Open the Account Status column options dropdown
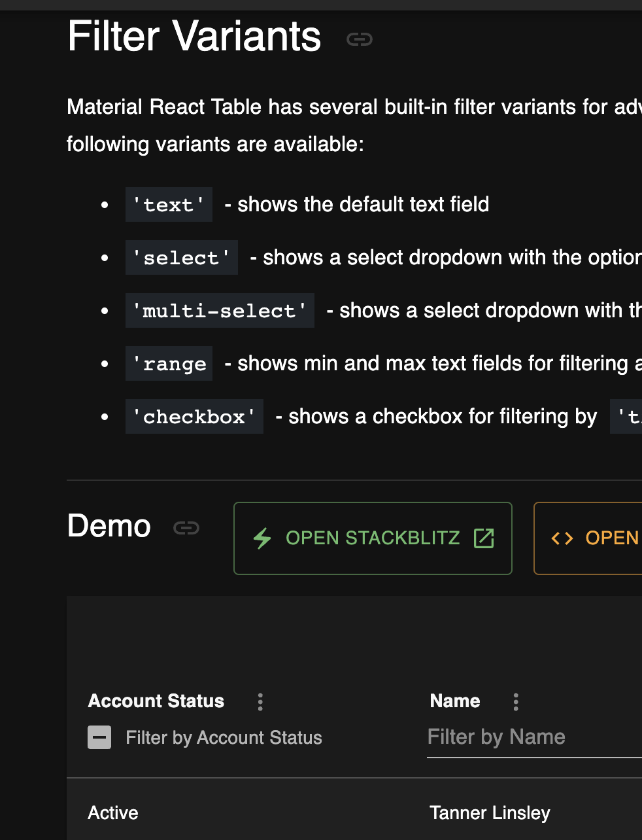The width and height of the screenshot is (642, 840). (260, 701)
